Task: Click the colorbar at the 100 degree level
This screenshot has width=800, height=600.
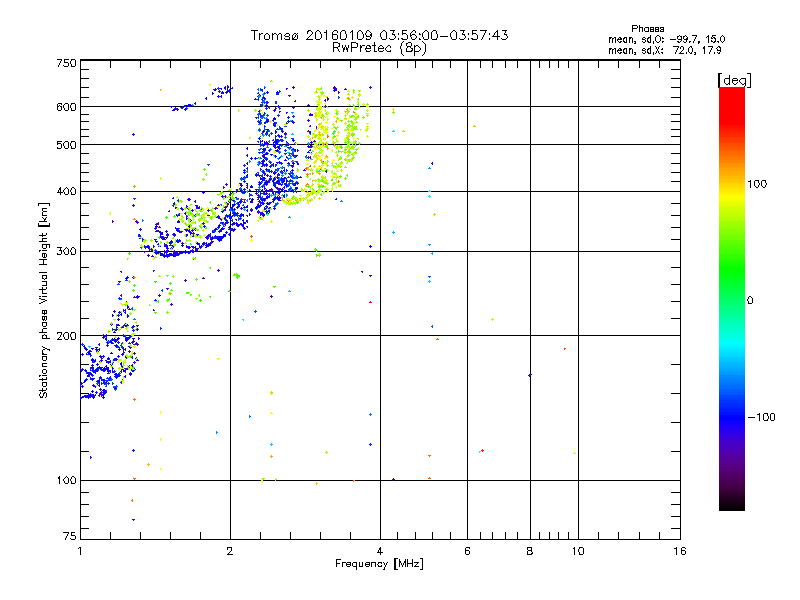Action: point(732,184)
